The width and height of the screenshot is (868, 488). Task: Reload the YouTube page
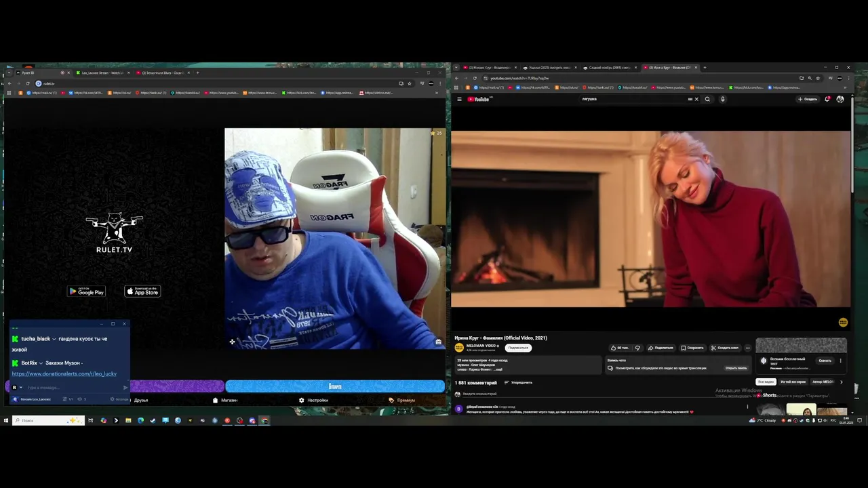click(x=475, y=78)
